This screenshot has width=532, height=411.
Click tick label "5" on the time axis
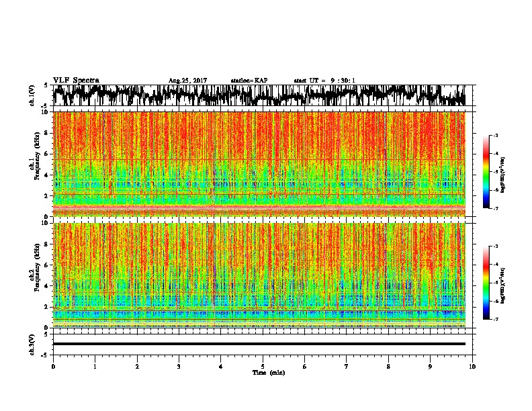(263, 367)
